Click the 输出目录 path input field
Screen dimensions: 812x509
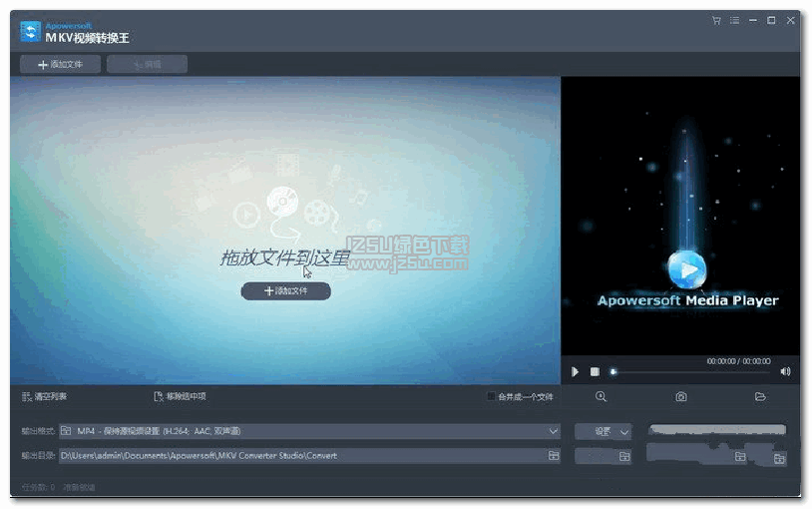(x=309, y=456)
